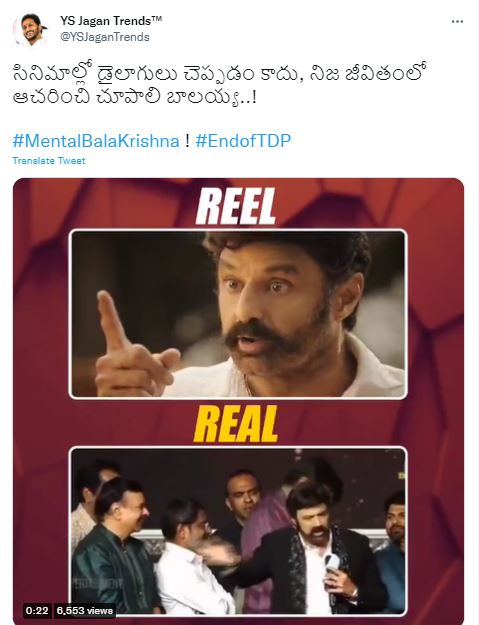Open the YS Jagan Trends profile avatar

click(31, 29)
